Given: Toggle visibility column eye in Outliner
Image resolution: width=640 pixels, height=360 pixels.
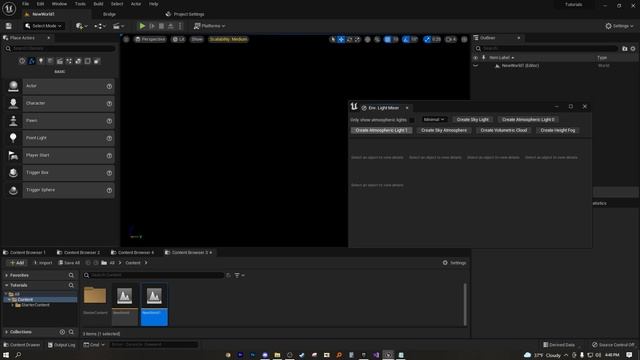Looking at the screenshot, I should 476,58.
